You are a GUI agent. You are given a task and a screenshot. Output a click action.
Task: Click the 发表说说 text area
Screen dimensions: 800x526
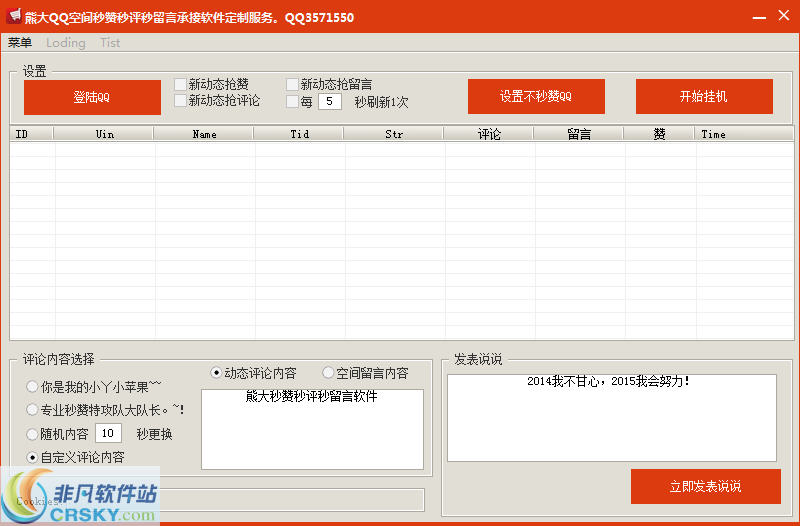(x=612, y=418)
